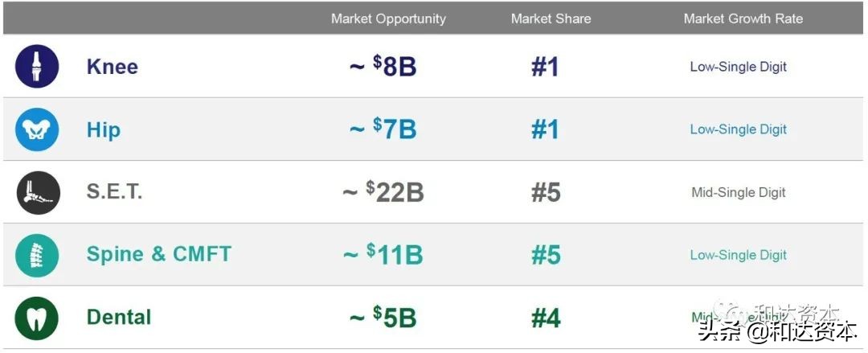Click the green Dental tooth icon
The height and width of the screenshot is (353, 868).
tap(37, 318)
